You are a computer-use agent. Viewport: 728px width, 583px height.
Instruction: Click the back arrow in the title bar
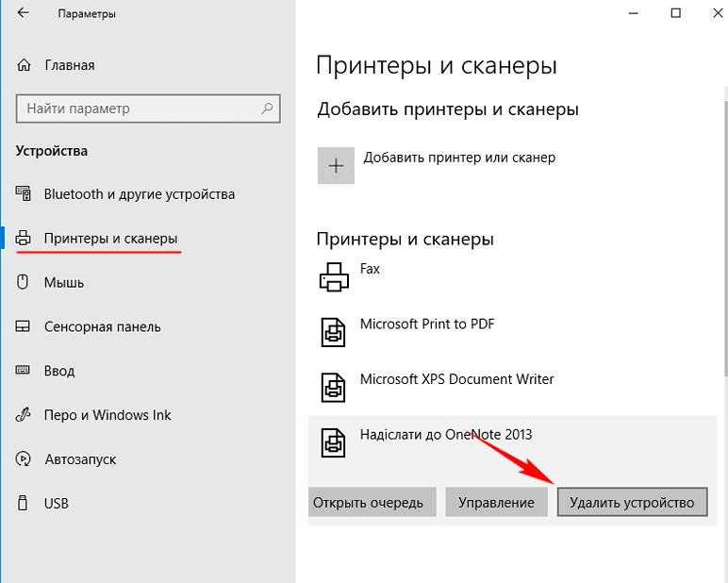pos(24,14)
